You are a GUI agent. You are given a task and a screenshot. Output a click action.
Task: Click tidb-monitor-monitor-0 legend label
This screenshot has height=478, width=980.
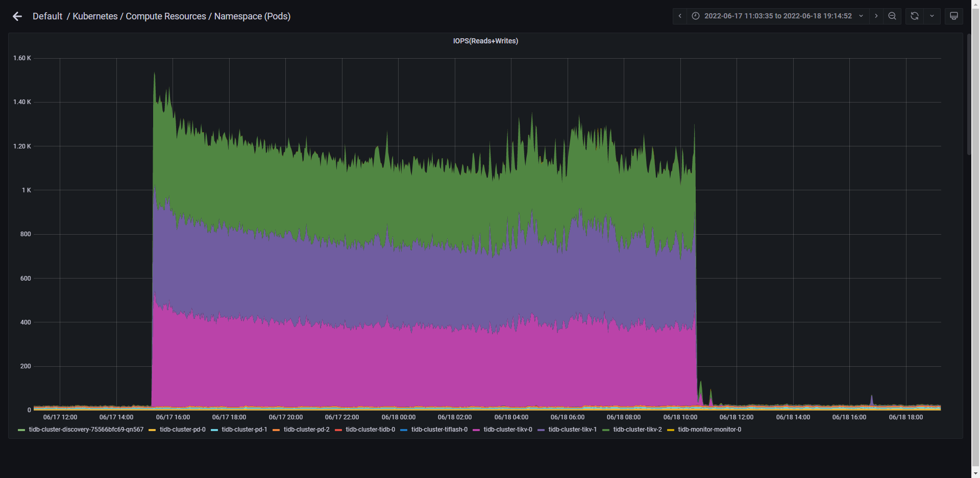coord(709,430)
